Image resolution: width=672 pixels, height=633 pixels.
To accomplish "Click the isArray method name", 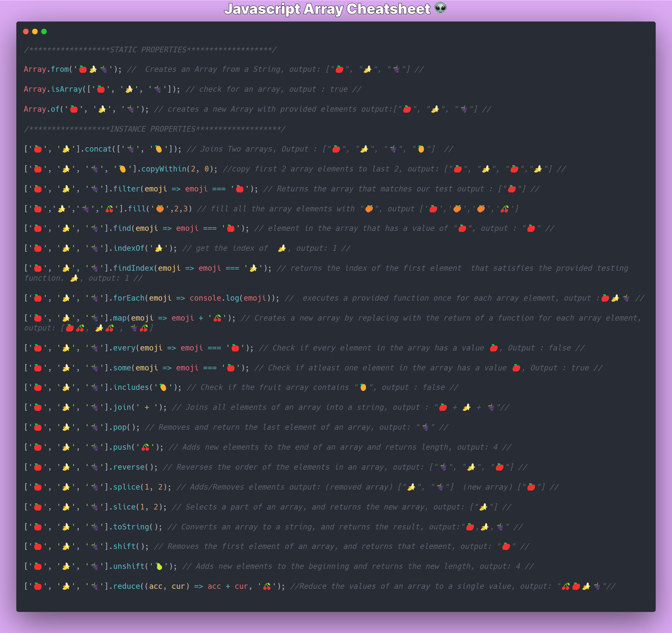I will tap(67, 89).
